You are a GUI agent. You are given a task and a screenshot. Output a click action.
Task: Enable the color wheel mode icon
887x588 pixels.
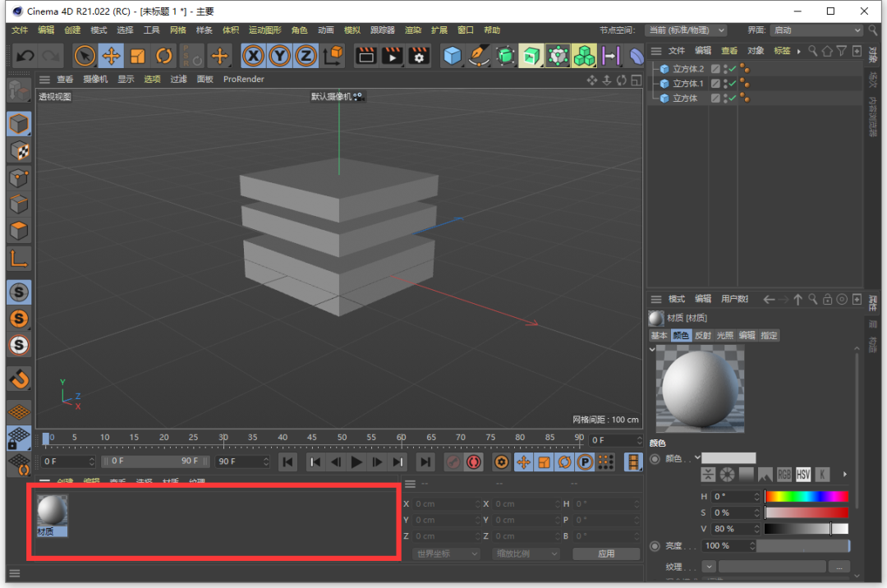tap(727, 475)
